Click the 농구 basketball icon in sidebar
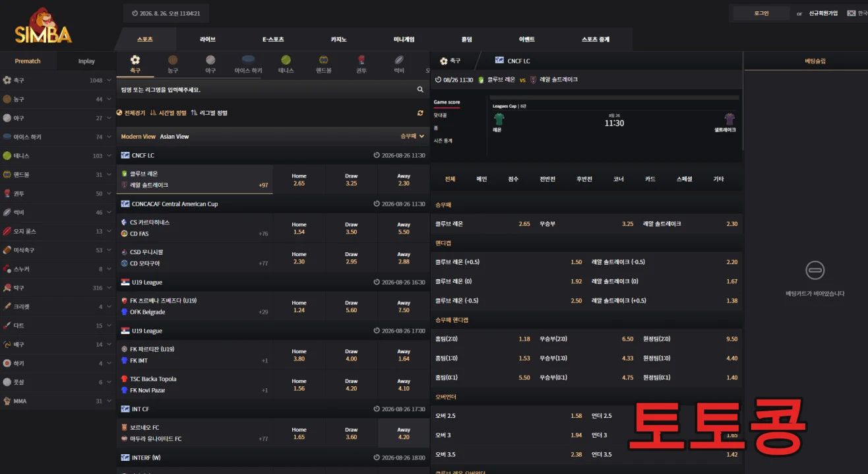 coord(7,99)
